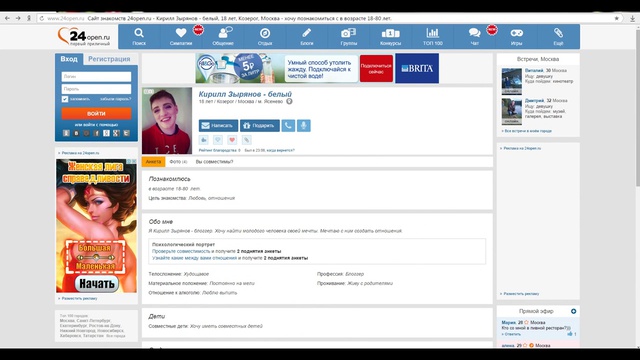
Task: Click profile name Кирилл Зырянов - белый
Action: click(245, 94)
